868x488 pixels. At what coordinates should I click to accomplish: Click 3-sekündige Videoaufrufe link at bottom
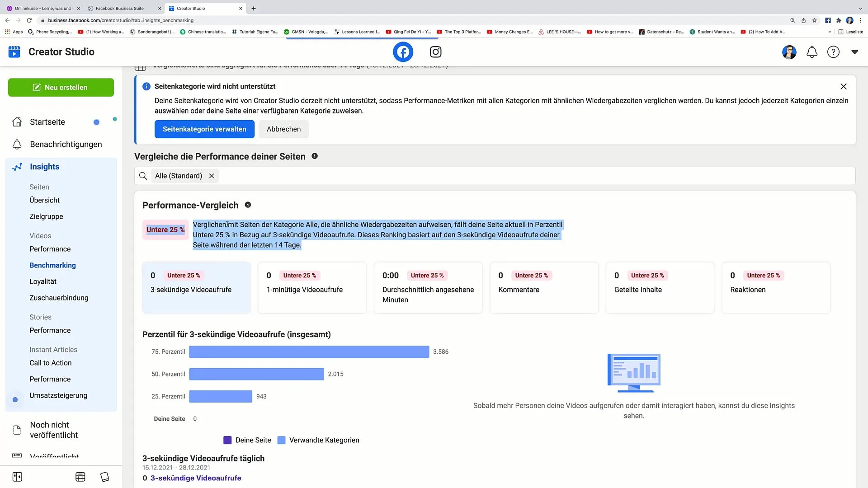pyautogui.click(x=196, y=478)
